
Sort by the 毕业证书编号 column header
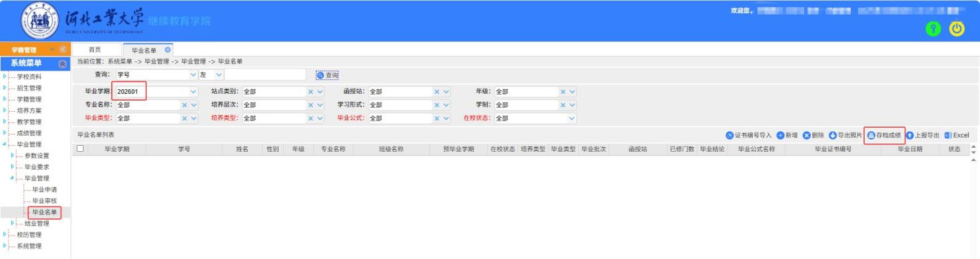(x=833, y=149)
